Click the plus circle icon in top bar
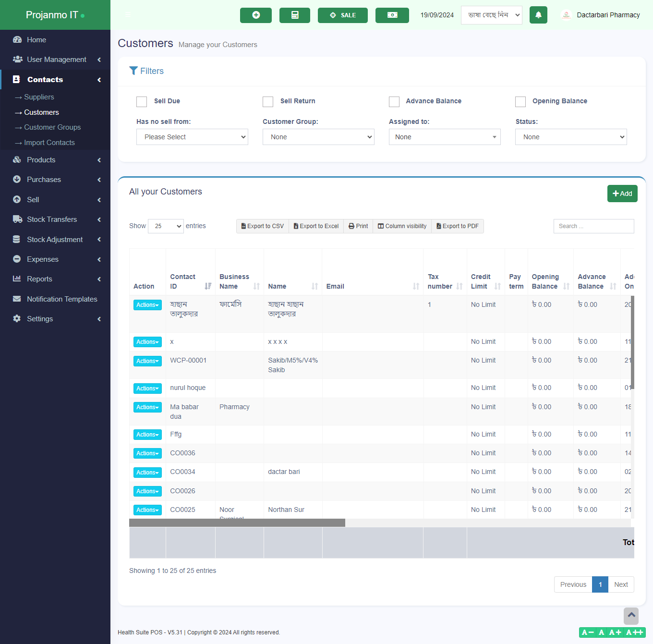This screenshot has width=653, height=644. pyautogui.click(x=255, y=15)
